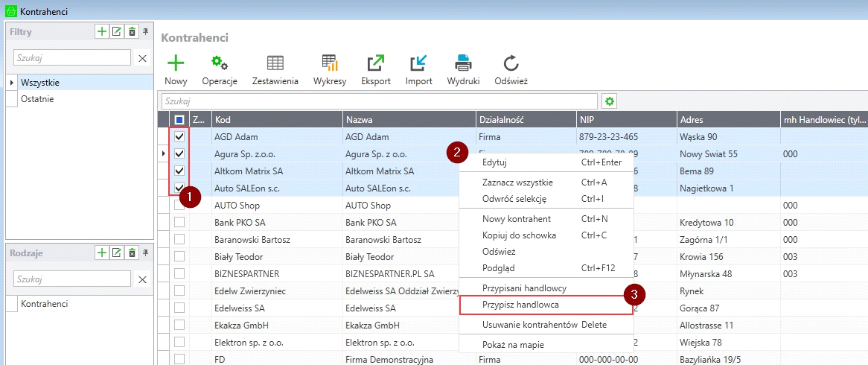868x365 pixels.
Task: Click the Import icon
Action: 418,63
